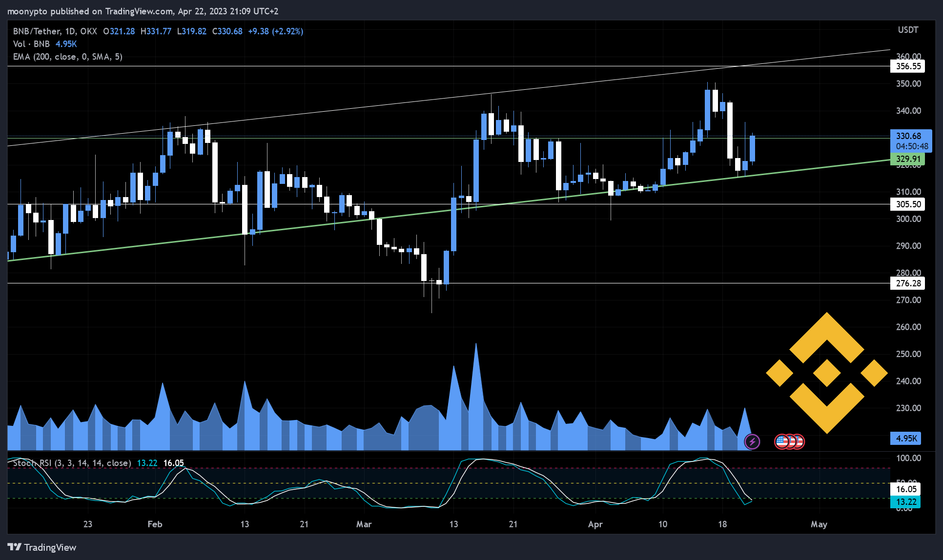Image resolution: width=943 pixels, height=560 pixels.
Task: Open the fully visible US flag event icon
Action: pos(782,442)
